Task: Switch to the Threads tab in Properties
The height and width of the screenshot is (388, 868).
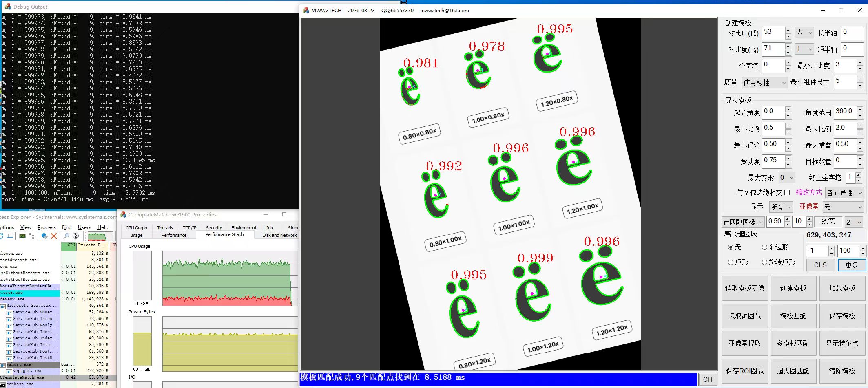Action: coord(165,228)
